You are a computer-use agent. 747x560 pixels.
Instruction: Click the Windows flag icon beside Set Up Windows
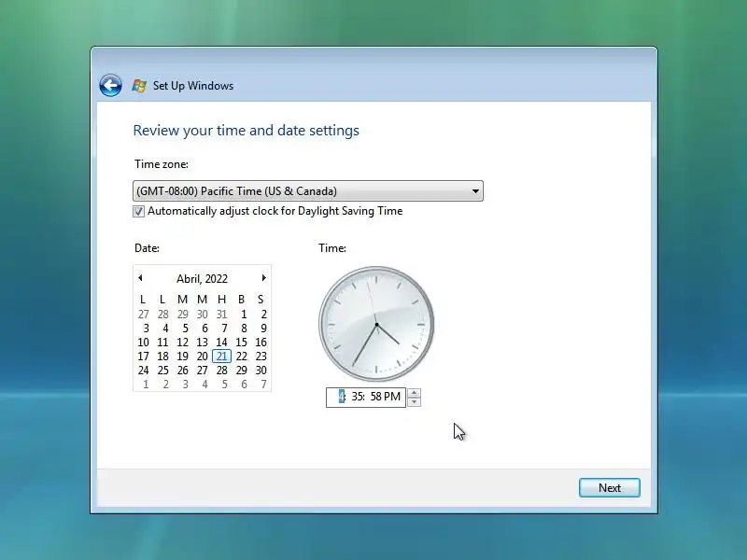(x=139, y=86)
